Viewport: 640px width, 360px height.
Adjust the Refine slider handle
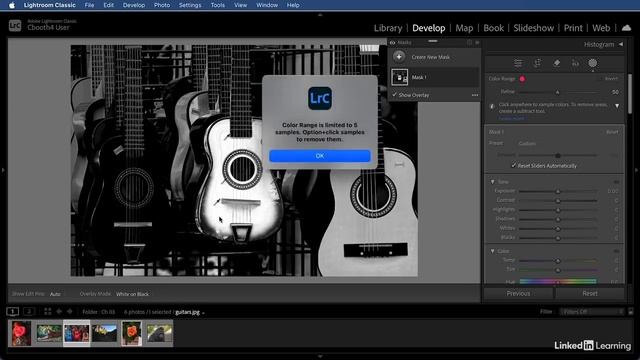[x=558, y=92]
